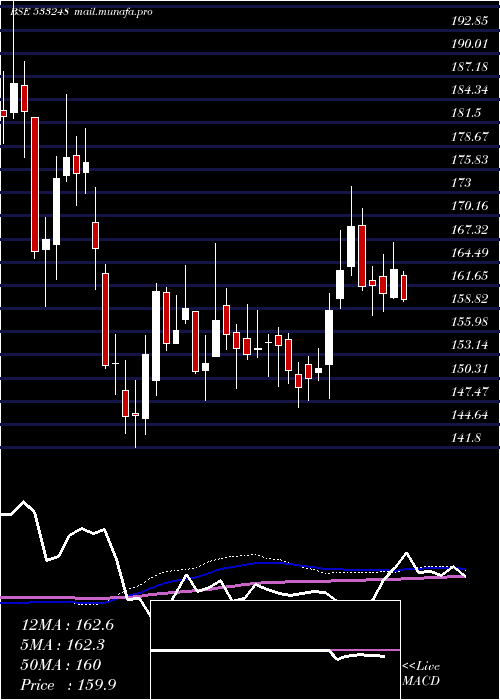Select the 192.85 price axis label

tap(469, 21)
